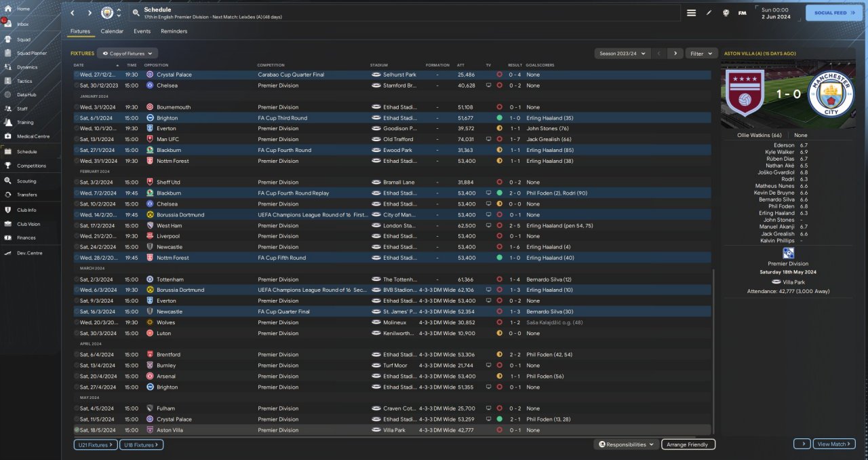Show the previous season with the left chevron

[658, 53]
